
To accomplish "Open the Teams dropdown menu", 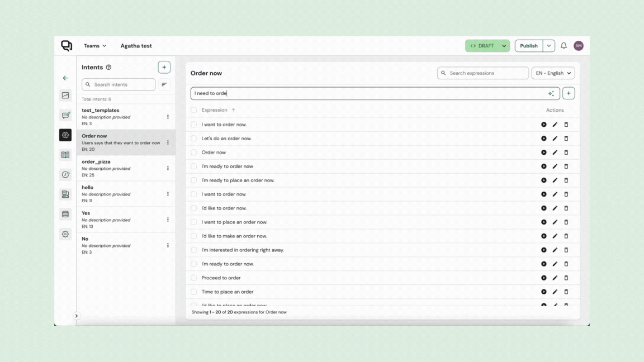I will coord(95,46).
